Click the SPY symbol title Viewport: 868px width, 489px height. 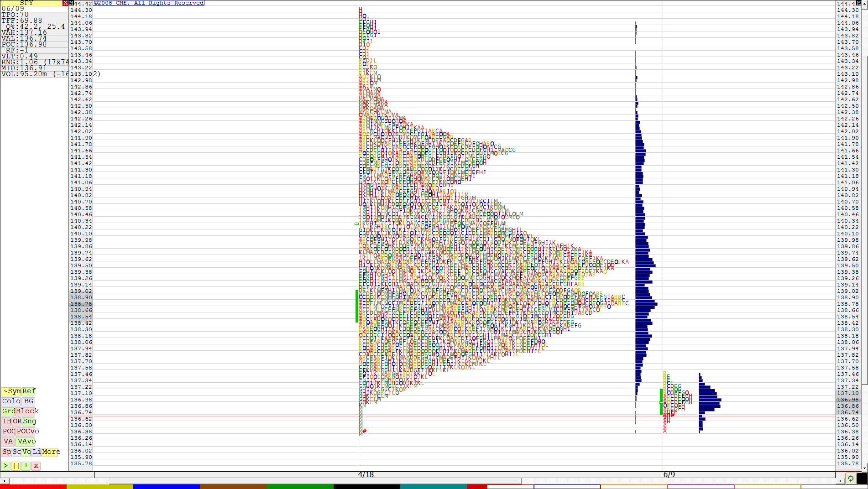coord(26,3)
